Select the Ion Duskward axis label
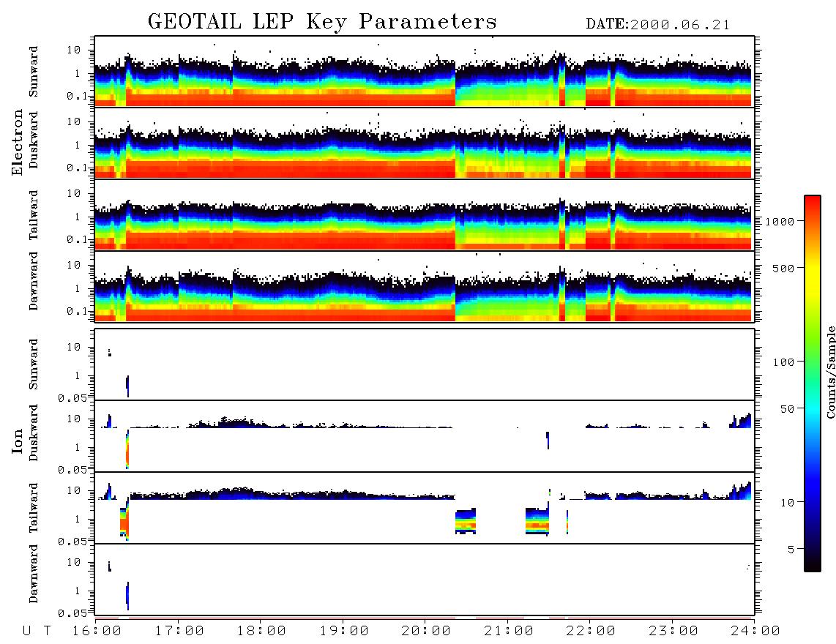 click(34, 433)
